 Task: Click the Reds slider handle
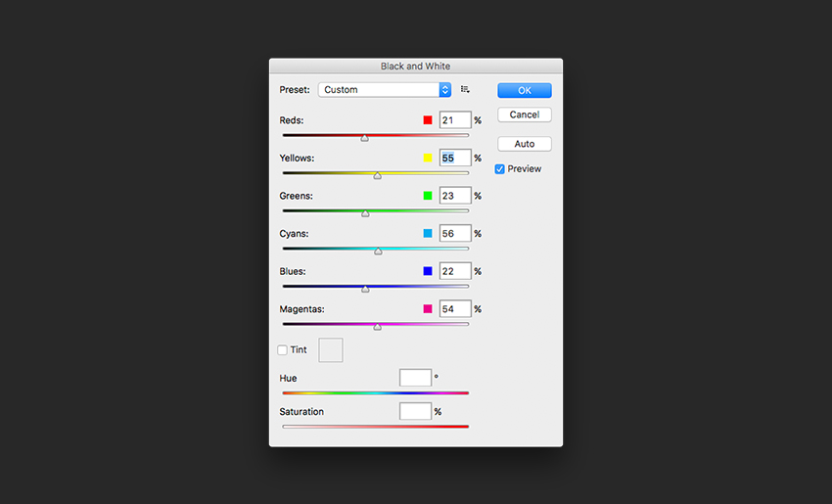tap(364, 138)
